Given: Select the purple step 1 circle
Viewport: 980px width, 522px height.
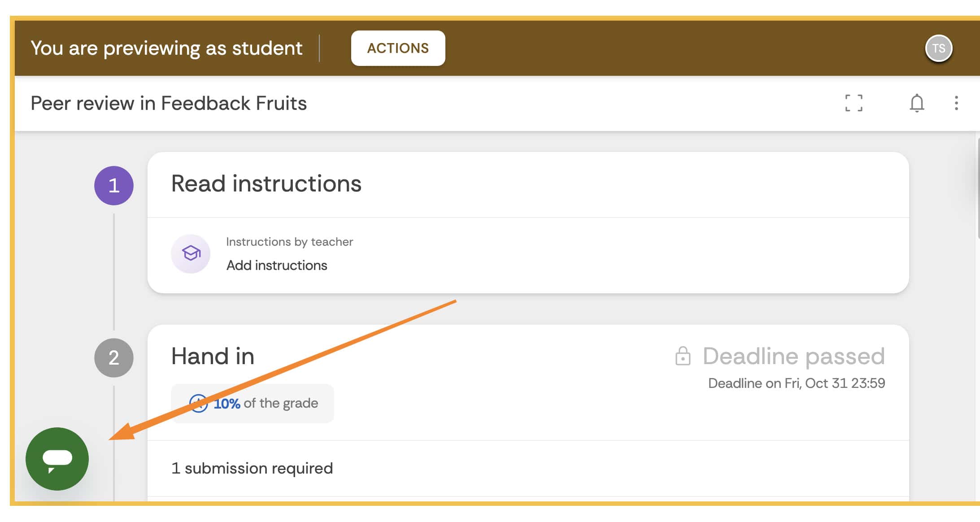Looking at the screenshot, I should (114, 186).
